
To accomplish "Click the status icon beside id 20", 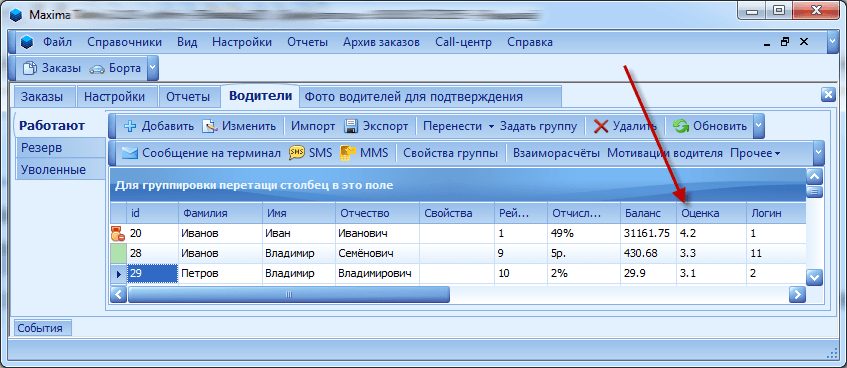I will 118,233.
